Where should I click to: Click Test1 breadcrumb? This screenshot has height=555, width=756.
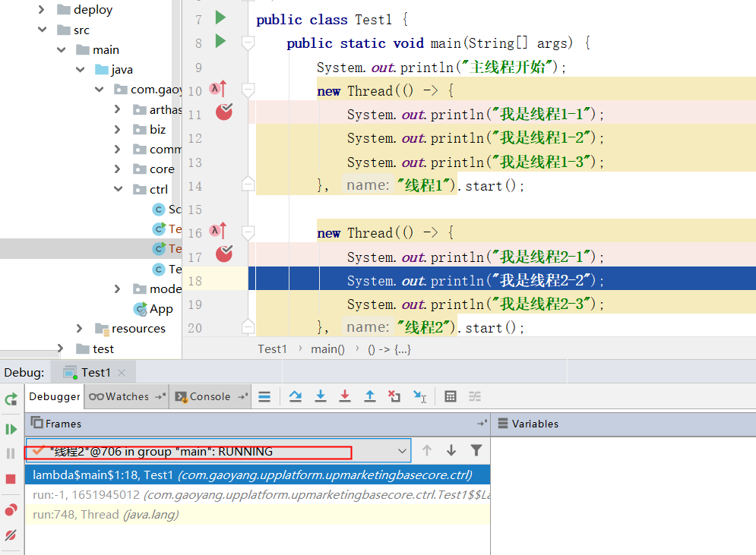(273, 348)
